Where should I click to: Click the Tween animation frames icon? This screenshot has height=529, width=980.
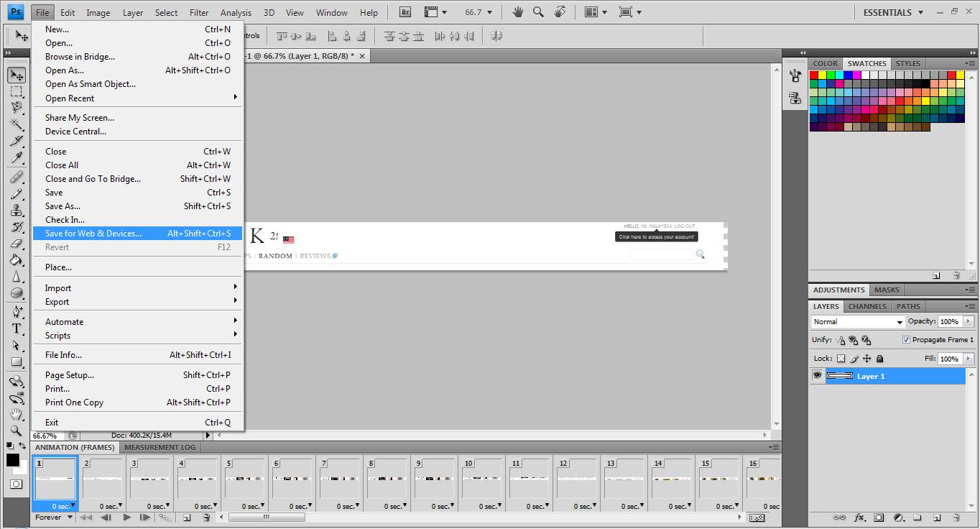[x=165, y=517]
